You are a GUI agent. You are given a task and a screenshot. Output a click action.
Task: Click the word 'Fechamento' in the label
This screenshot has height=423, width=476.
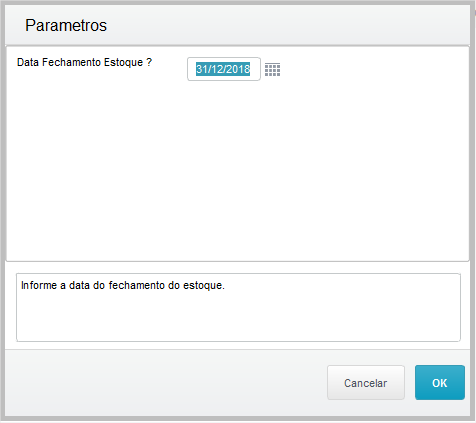pyautogui.click(x=71, y=62)
